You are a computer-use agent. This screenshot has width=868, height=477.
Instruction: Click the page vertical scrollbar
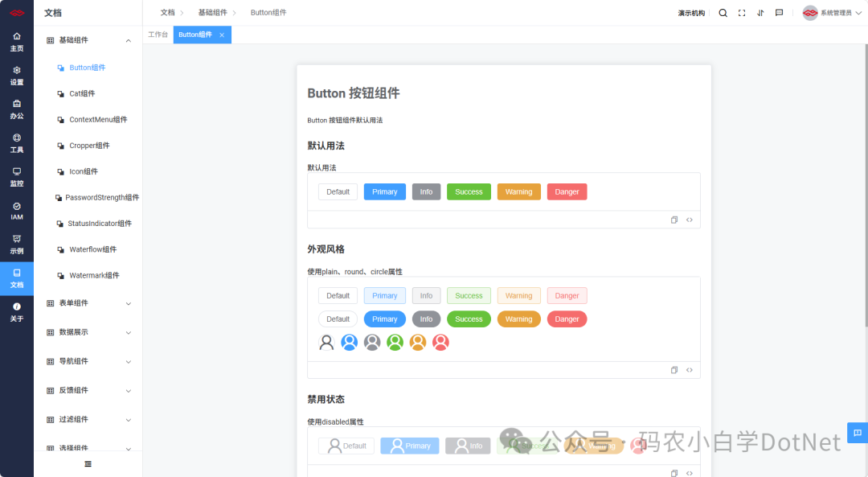click(866, 187)
